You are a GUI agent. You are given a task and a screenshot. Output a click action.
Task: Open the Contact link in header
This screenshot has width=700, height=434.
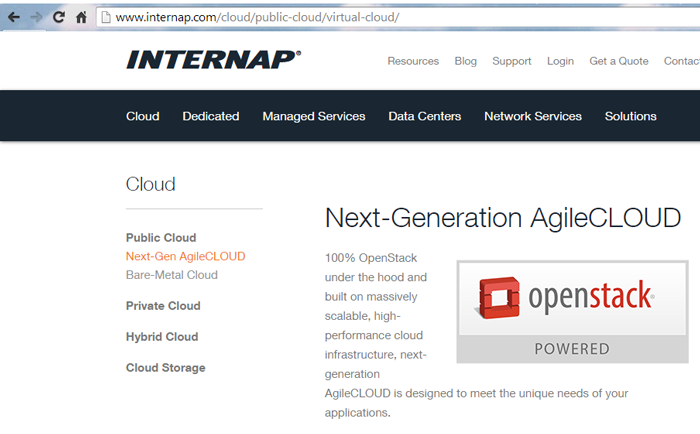pos(682,61)
